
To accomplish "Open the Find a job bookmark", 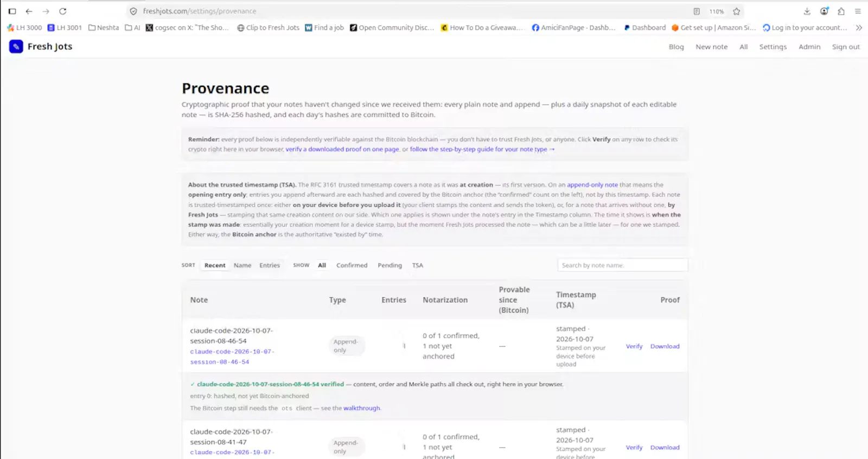I will [324, 28].
